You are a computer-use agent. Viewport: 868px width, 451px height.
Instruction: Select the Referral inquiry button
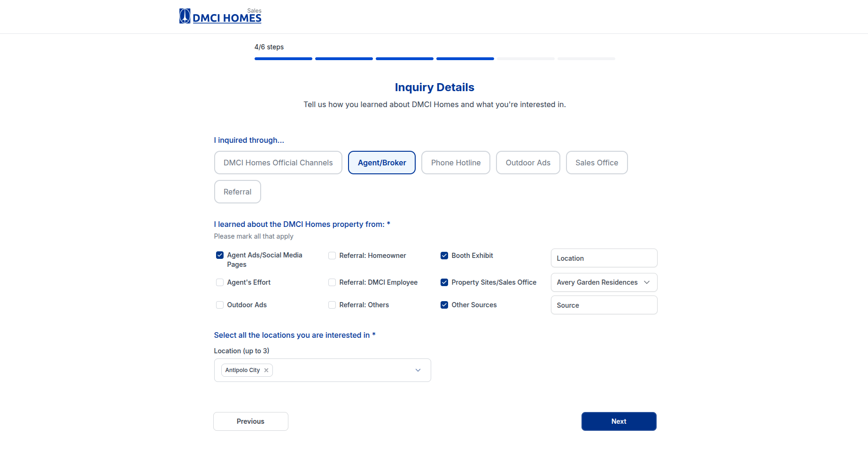coord(238,192)
